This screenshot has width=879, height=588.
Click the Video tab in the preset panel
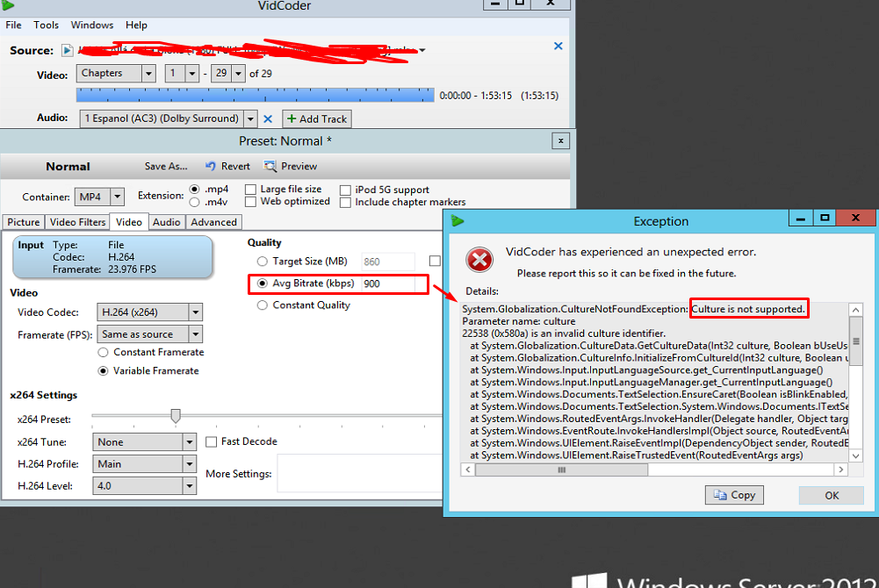pos(129,222)
